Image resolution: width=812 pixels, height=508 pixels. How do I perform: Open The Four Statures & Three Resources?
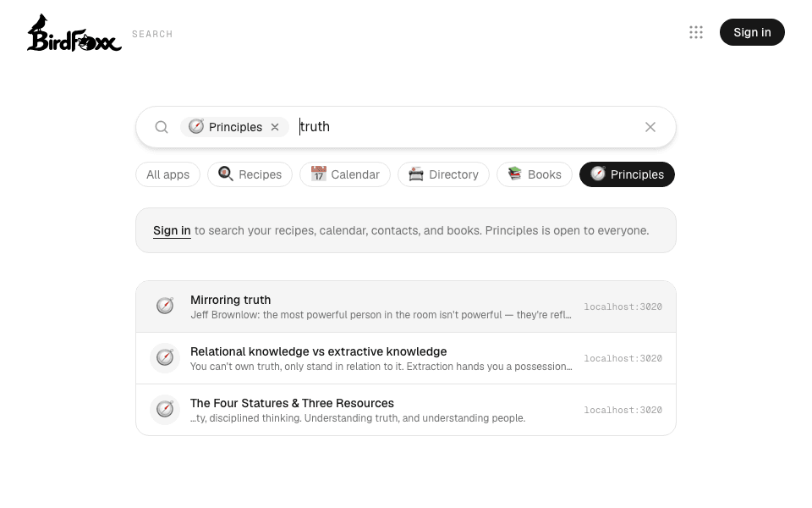pos(406,410)
